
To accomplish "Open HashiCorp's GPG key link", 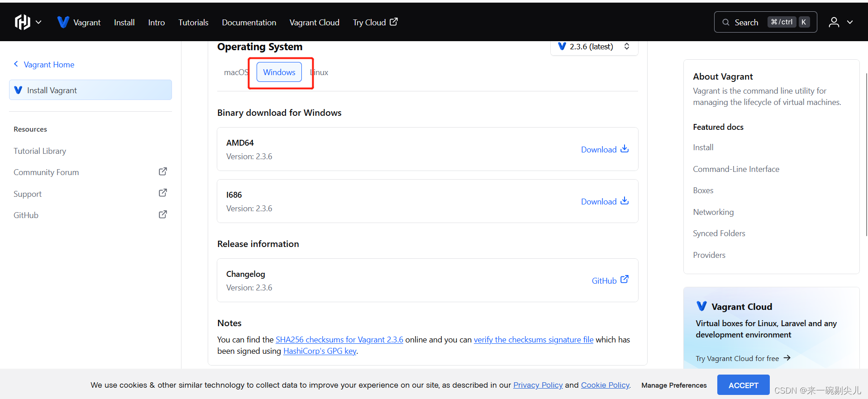I will tap(320, 351).
